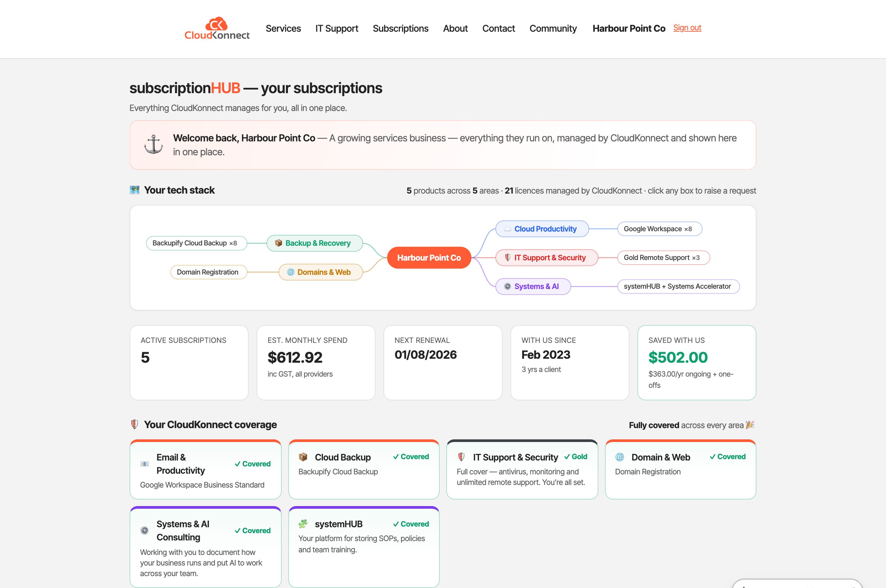Open the Contact page
The image size is (886, 588).
498,28
